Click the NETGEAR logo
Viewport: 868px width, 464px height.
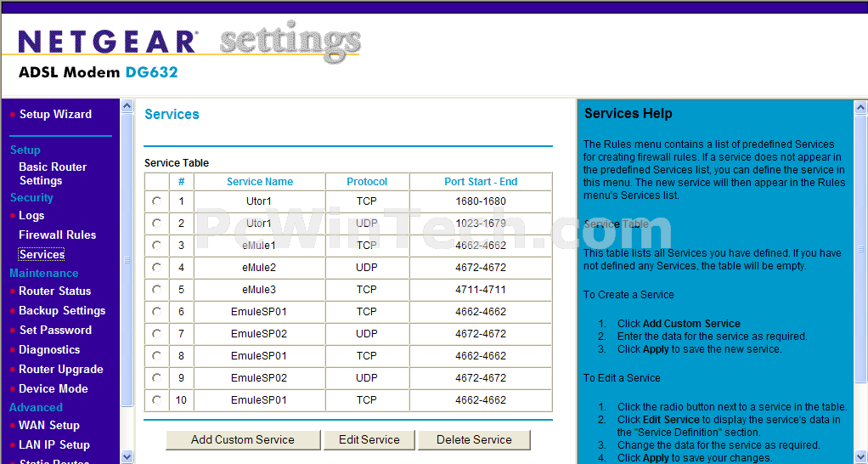click(x=107, y=42)
